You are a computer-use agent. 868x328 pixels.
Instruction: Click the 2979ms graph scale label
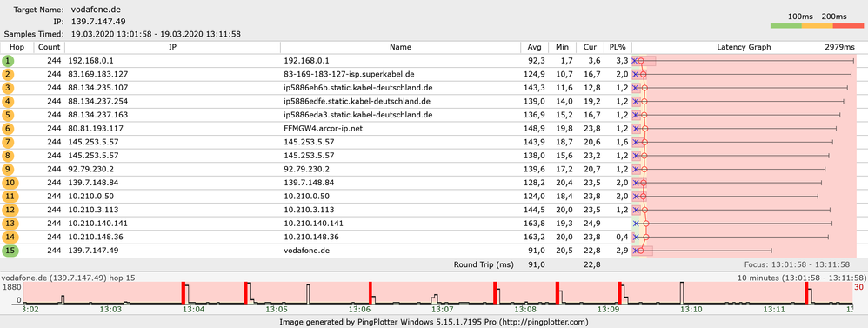point(840,48)
